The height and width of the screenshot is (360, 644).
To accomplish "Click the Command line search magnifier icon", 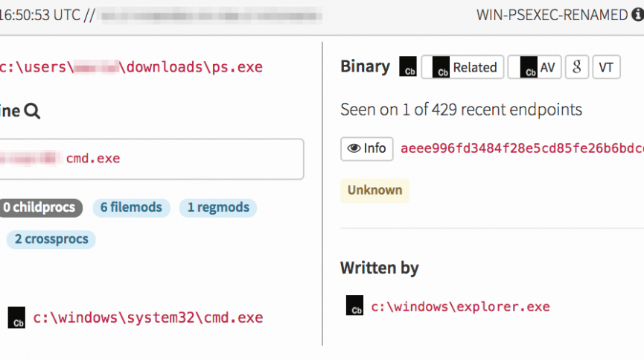I will point(32,112).
